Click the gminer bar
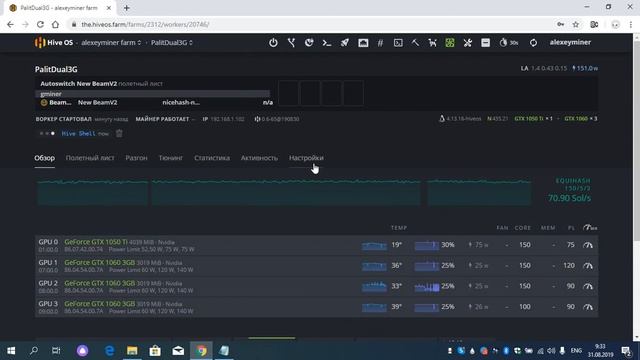The width and height of the screenshot is (640, 360). coord(153,94)
